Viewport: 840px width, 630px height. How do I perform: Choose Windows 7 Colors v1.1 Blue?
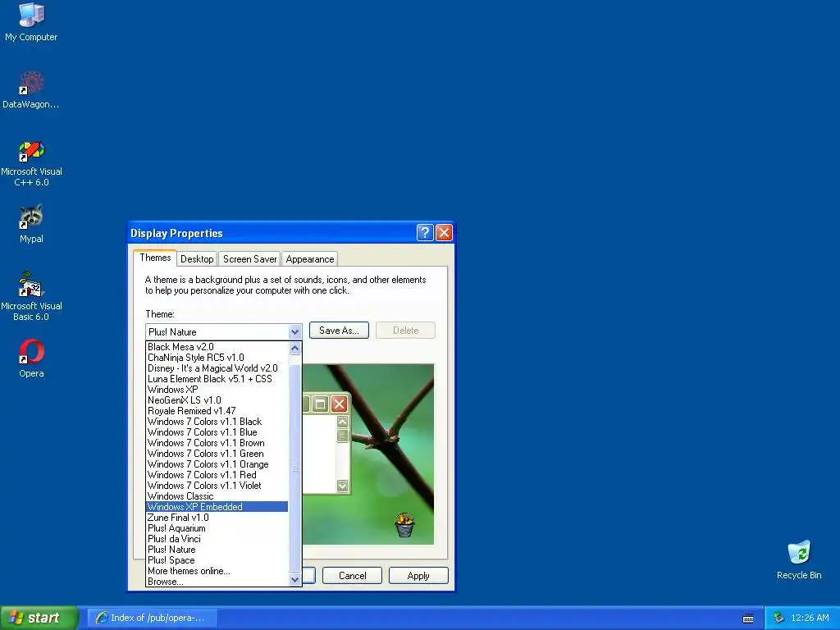click(217, 432)
